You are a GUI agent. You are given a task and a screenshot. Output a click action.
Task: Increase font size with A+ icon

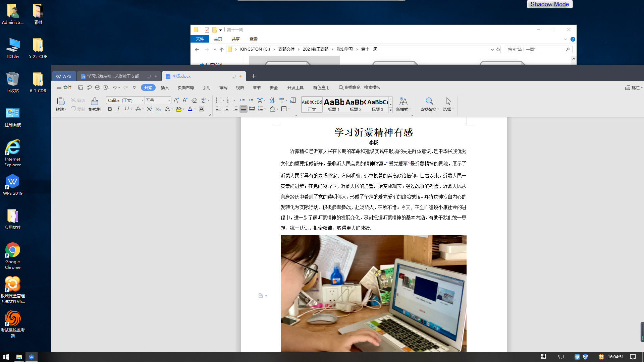pyautogui.click(x=176, y=100)
